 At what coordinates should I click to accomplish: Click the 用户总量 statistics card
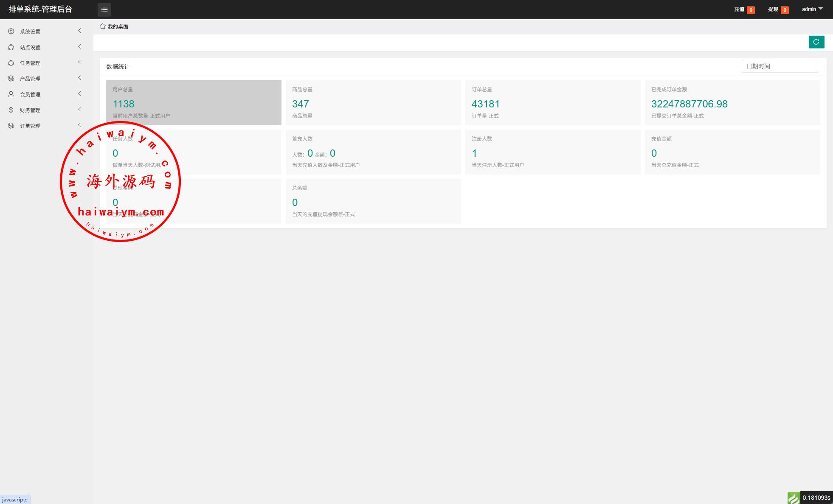pos(194,103)
